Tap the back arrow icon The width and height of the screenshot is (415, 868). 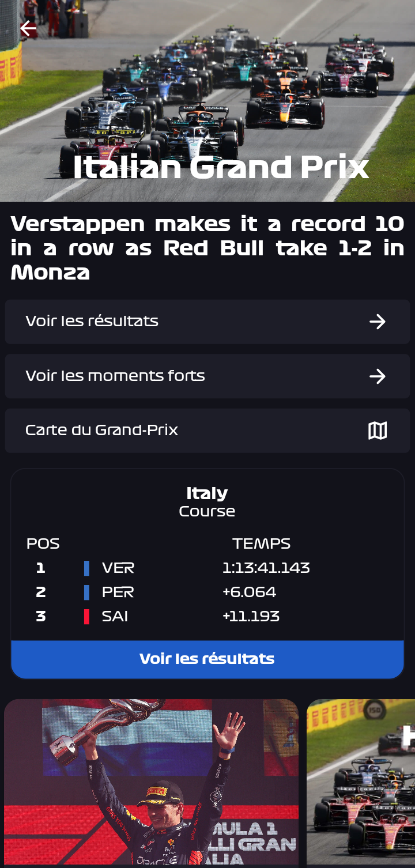coord(28,28)
